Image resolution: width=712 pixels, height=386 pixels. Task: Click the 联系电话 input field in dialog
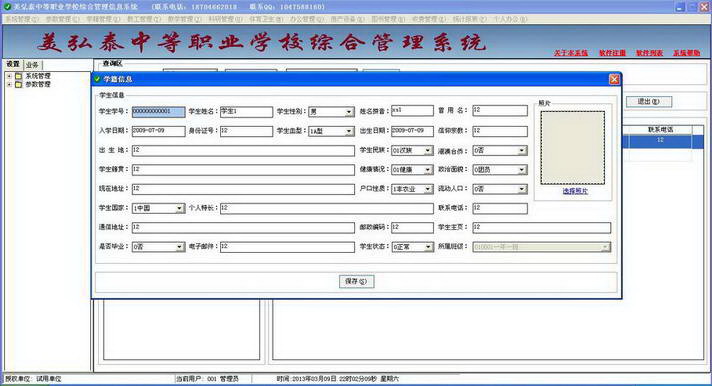click(500, 208)
